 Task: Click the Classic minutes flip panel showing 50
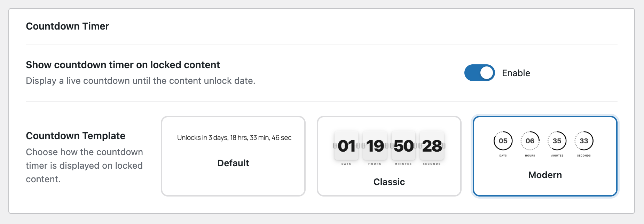click(x=403, y=146)
